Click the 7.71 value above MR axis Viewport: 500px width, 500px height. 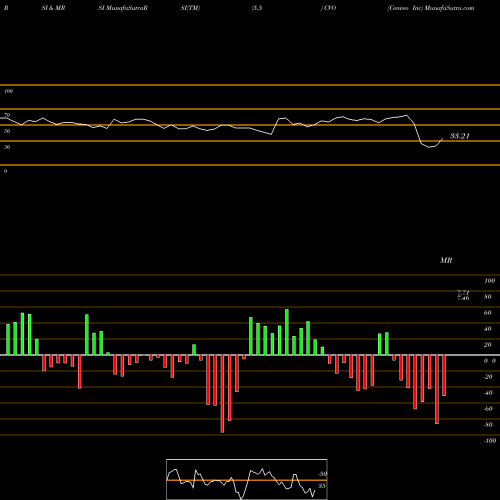click(463, 292)
